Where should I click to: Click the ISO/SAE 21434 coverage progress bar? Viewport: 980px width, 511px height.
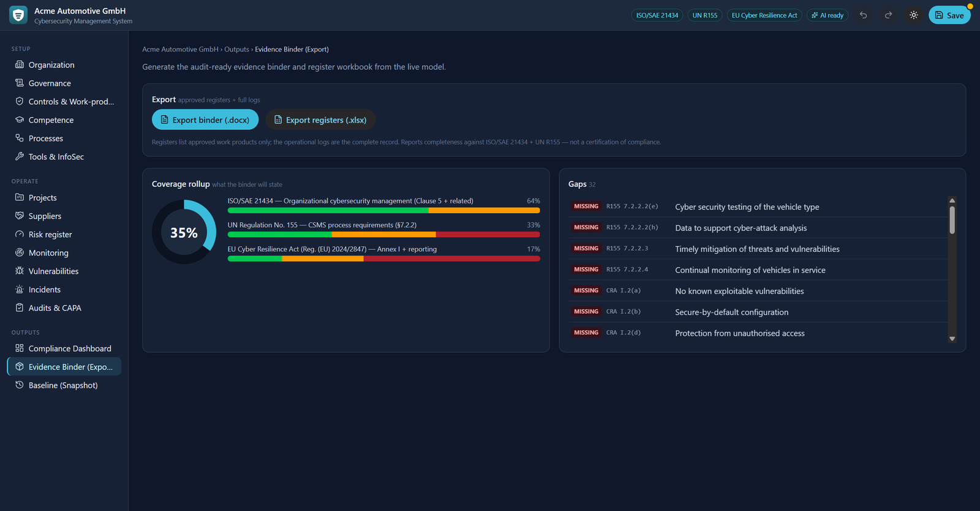click(384, 210)
